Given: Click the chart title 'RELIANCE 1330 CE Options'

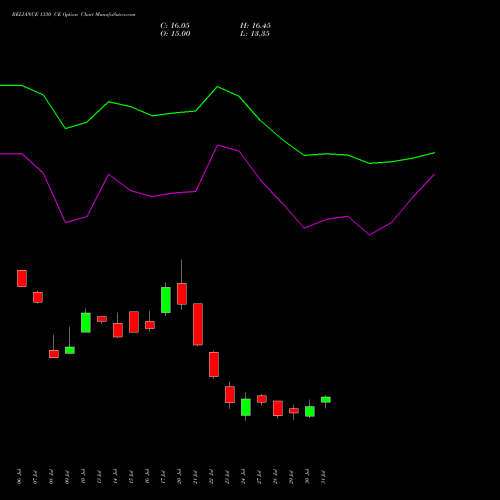Looking at the screenshot, I should pos(45,15).
